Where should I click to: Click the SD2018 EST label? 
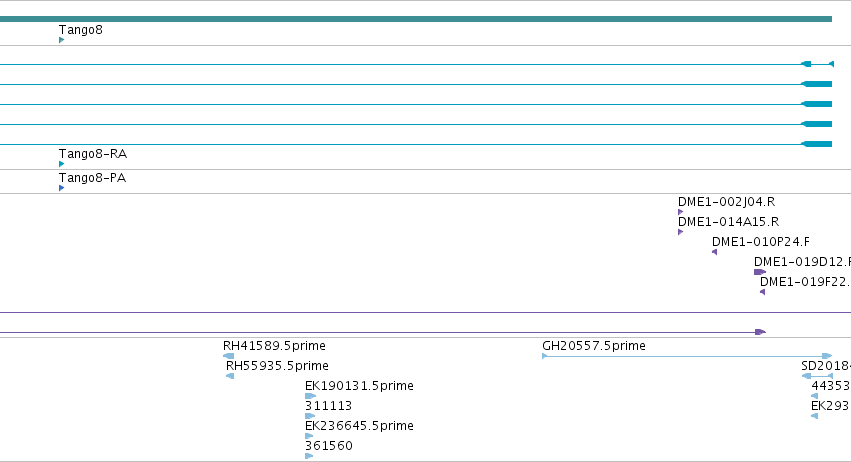click(x=826, y=365)
